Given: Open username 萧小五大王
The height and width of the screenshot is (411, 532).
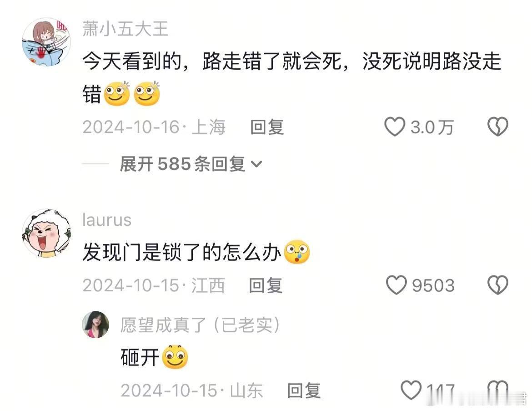Looking at the screenshot, I should coord(125,29).
